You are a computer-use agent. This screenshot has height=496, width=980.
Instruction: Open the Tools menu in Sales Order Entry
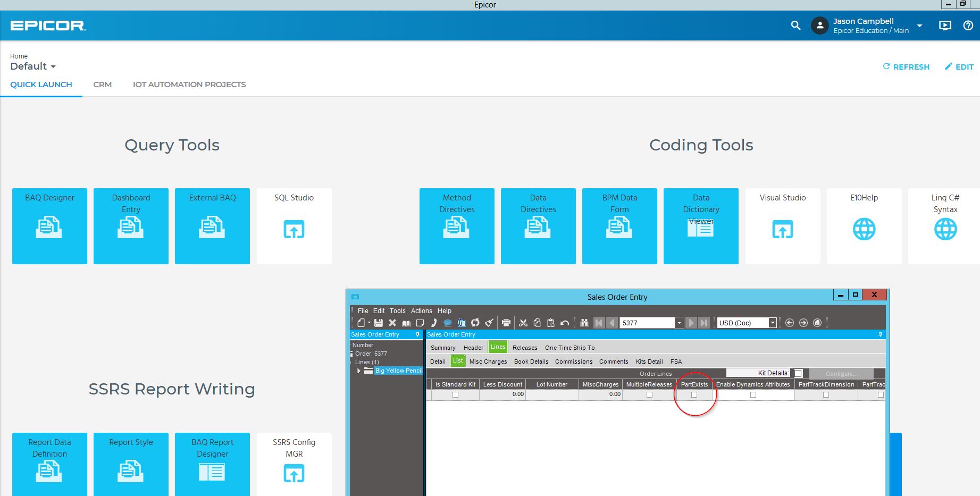(397, 311)
